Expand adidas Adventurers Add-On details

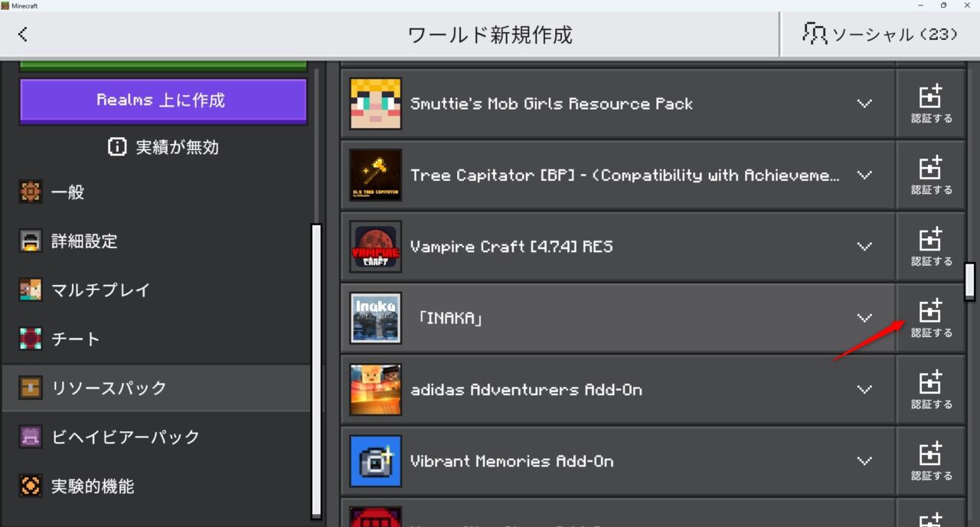point(864,390)
